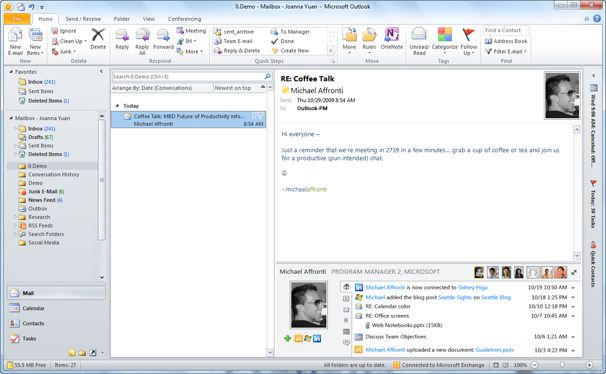This screenshot has height=374, width=606.
Task: Open the Seattle Sights blog post link
Action: [x=454, y=298]
